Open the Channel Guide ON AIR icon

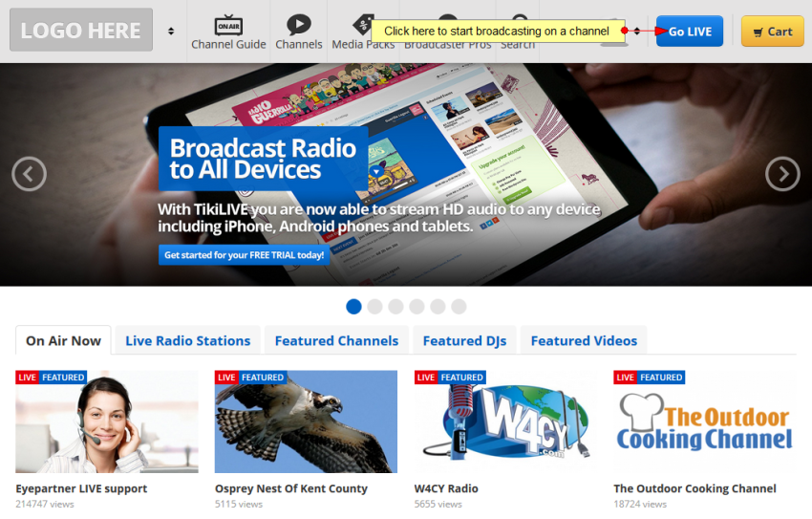(228, 26)
